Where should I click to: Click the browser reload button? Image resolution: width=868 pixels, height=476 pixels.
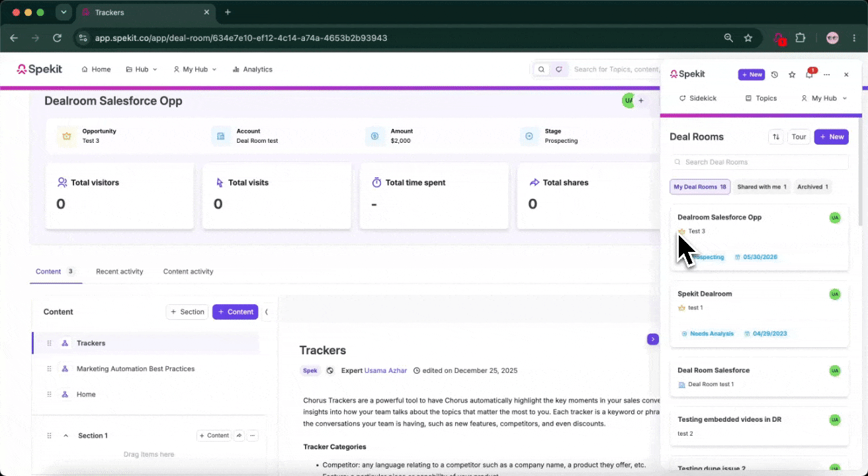click(58, 38)
